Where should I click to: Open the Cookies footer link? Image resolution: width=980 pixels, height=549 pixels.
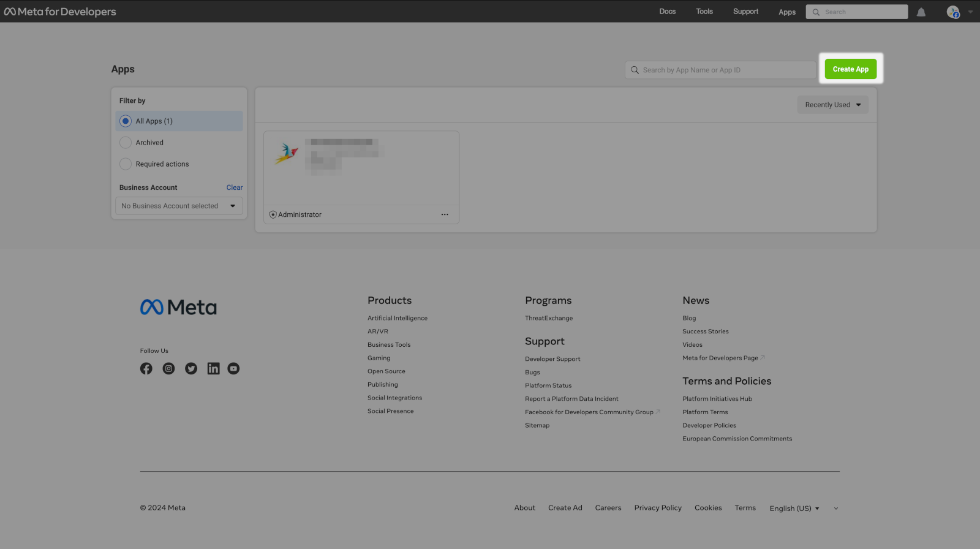708,508
